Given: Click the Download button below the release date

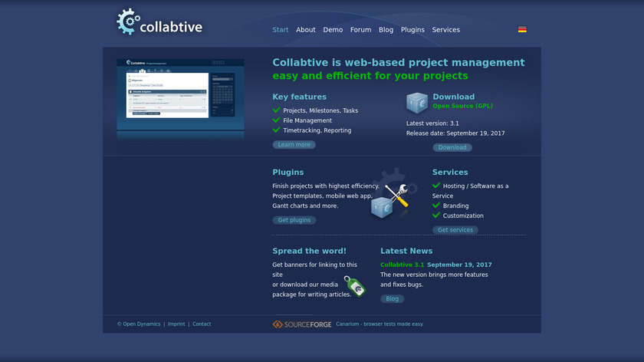Looking at the screenshot, I should pyautogui.click(x=452, y=147).
